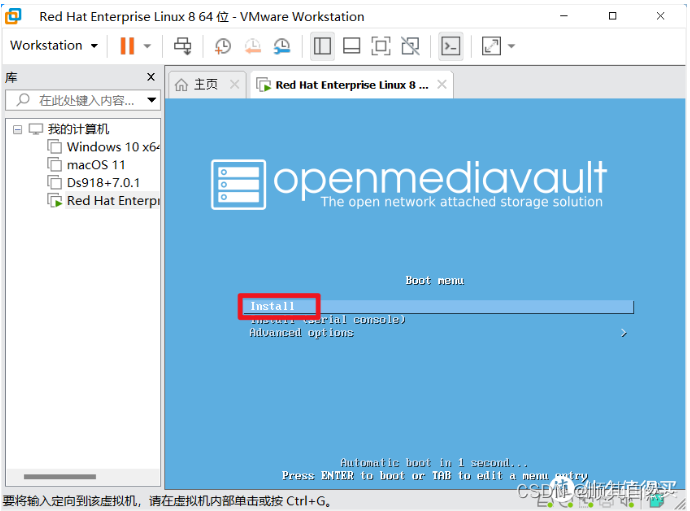This screenshot has width=690, height=511.
Task: Select Install (serial console) boot entry
Action: [x=327, y=320]
